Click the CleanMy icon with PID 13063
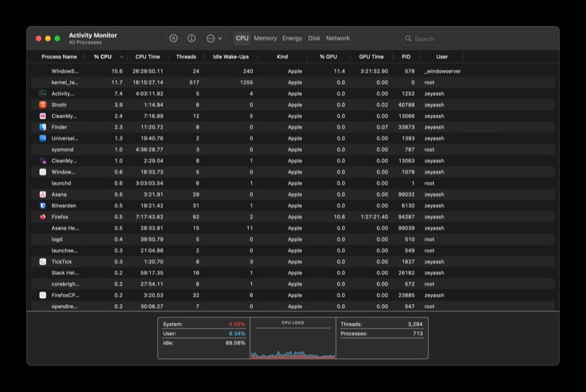This screenshot has width=586, height=392. 43,160
